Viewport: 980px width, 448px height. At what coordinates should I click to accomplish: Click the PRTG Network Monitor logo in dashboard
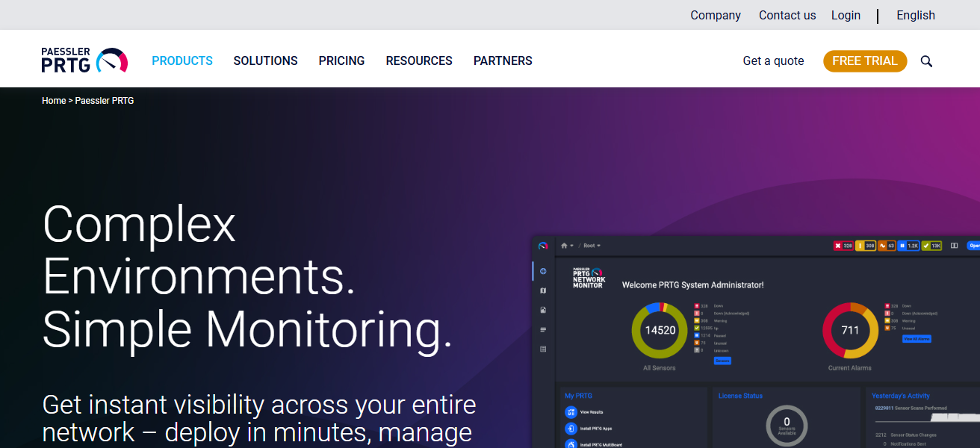click(589, 278)
